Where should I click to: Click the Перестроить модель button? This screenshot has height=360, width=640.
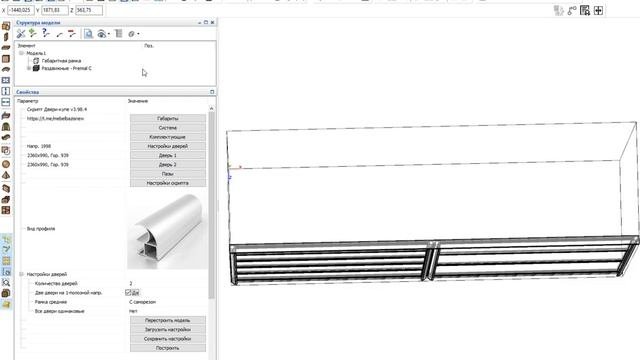(168, 320)
